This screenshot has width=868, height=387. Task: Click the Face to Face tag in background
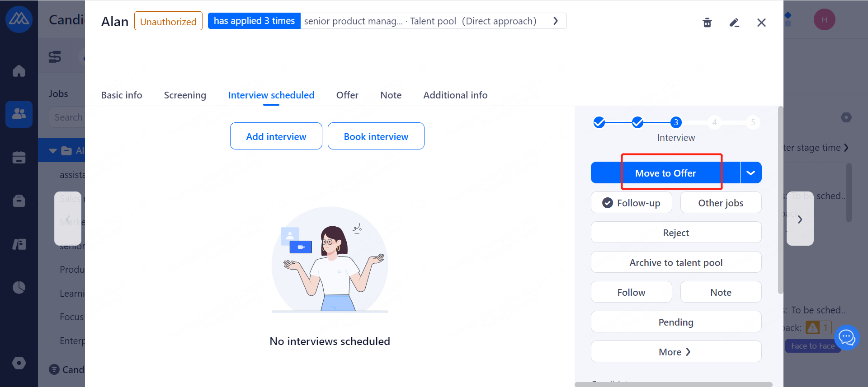point(812,346)
